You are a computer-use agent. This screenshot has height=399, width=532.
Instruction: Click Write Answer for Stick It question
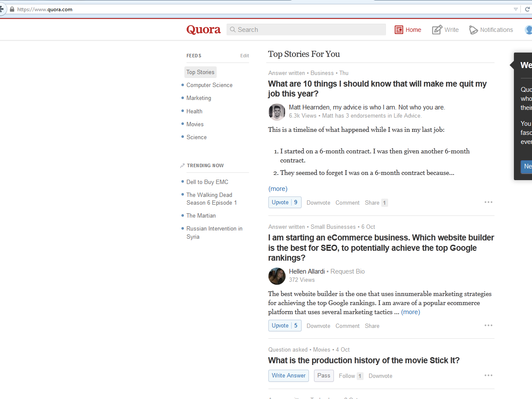pos(289,376)
